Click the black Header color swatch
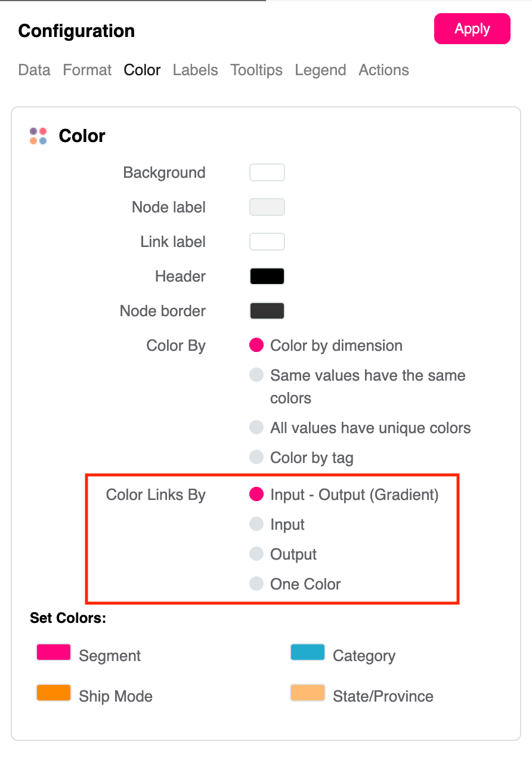The image size is (532, 772). click(x=267, y=276)
